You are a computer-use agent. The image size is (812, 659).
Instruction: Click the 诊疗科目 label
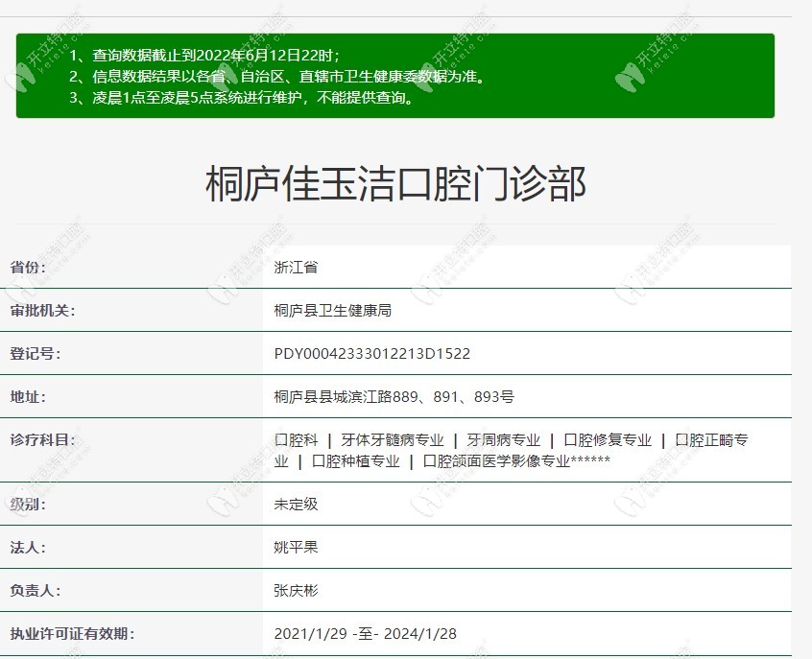[x=42, y=440]
